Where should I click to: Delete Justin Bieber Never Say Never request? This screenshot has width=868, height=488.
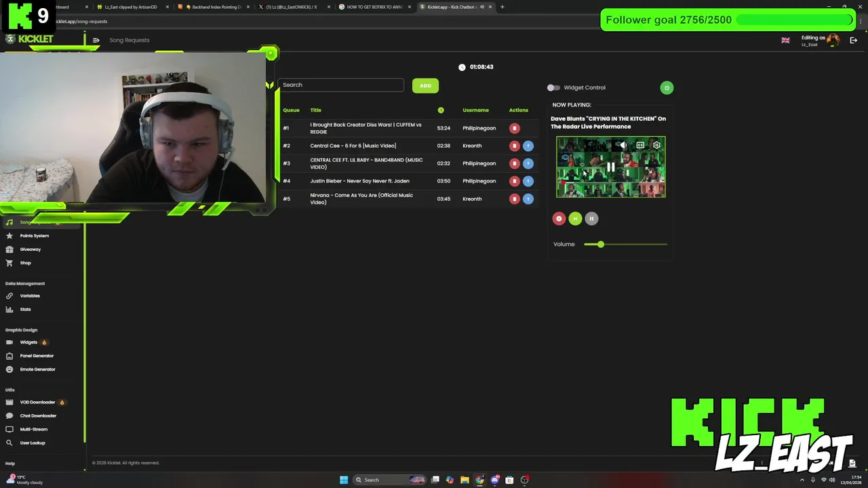515,181
